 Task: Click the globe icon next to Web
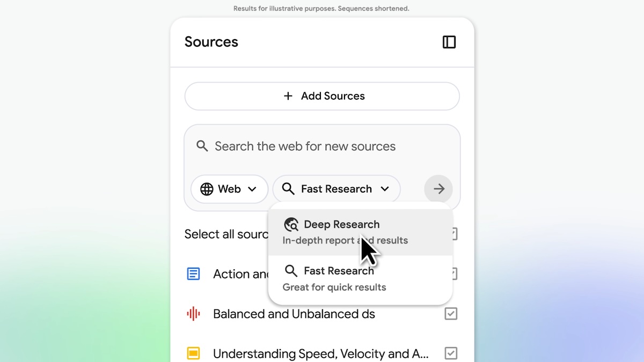(x=207, y=189)
